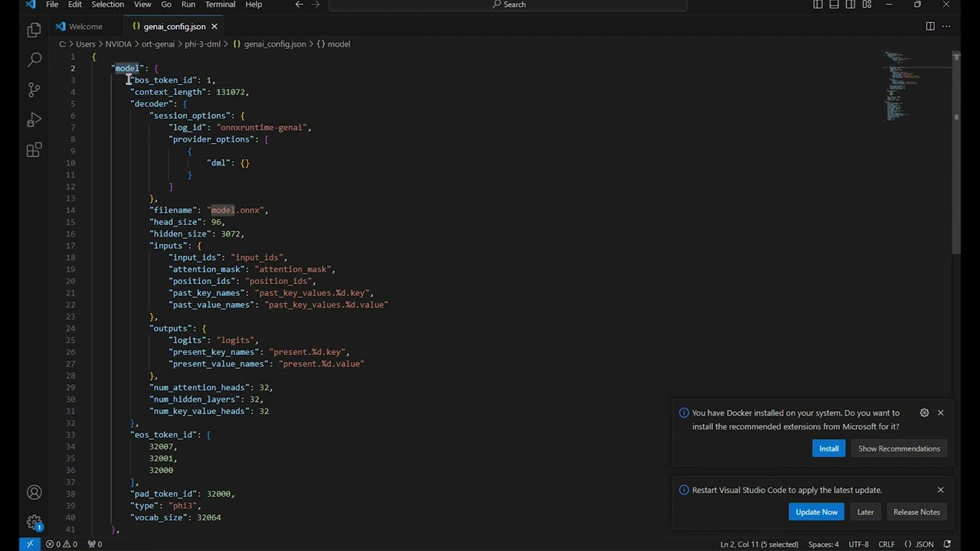This screenshot has height=551, width=980.
Task: Open forwarded ports indicator in status bar
Action: pyautogui.click(x=94, y=544)
